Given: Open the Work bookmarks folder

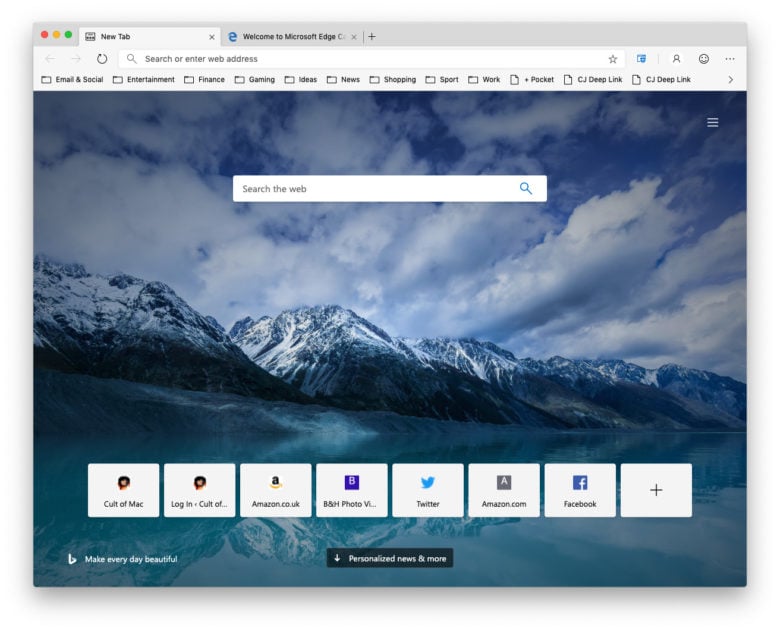Looking at the screenshot, I should click(x=485, y=80).
